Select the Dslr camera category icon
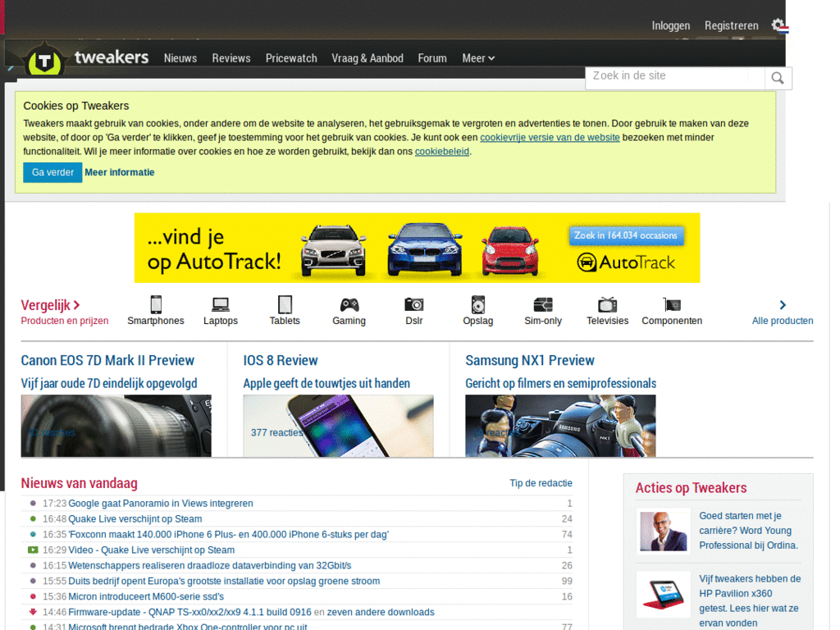Screen dimensions: 840x630 (413, 306)
